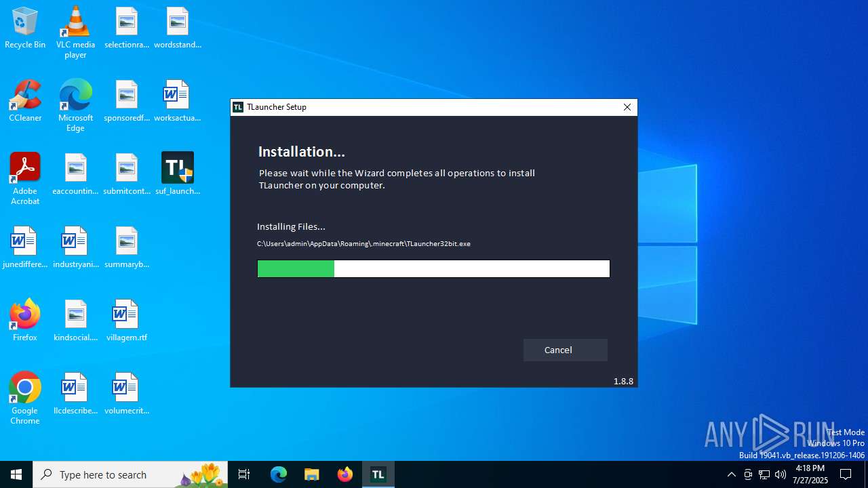868x488 pixels.
Task: Select the Adobe Acrobat shortcut
Action: pyautogui.click(x=25, y=179)
